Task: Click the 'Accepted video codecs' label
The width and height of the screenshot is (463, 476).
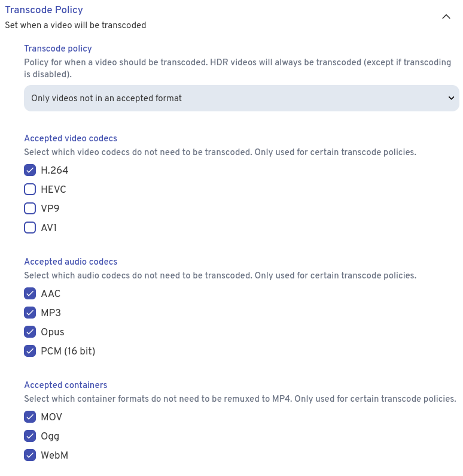Action: [x=71, y=138]
